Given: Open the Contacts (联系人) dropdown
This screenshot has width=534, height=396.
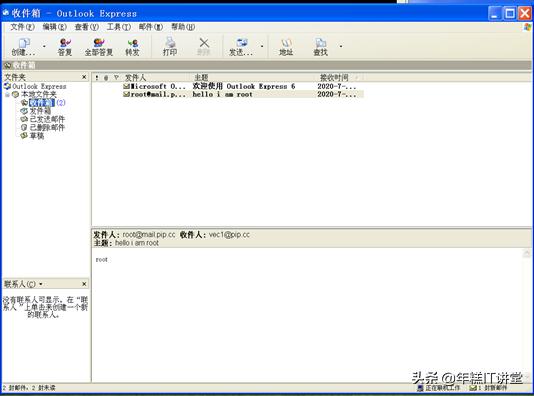Looking at the screenshot, I should 41,284.
